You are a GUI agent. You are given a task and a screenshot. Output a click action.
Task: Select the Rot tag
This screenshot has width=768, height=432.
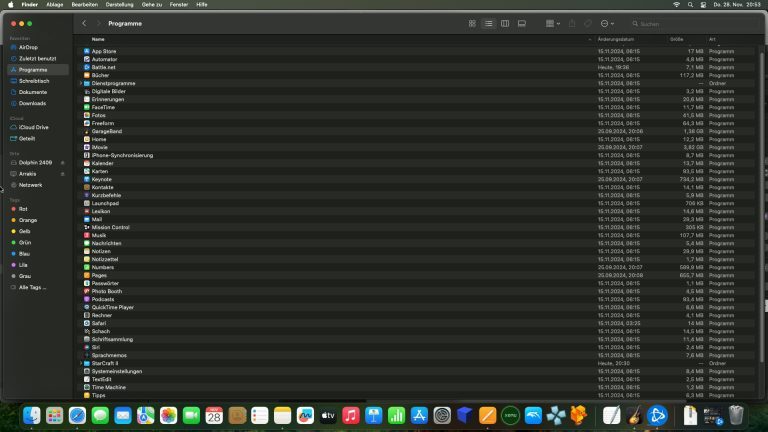(38, 209)
